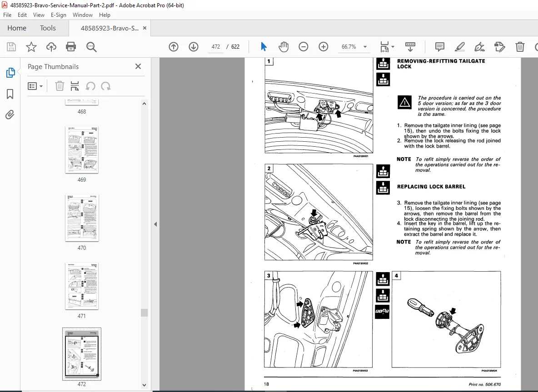The width and height of the screenshot is (538, 392).
Task: Click the zoom value 66.7% field
Action: (349, 47)
